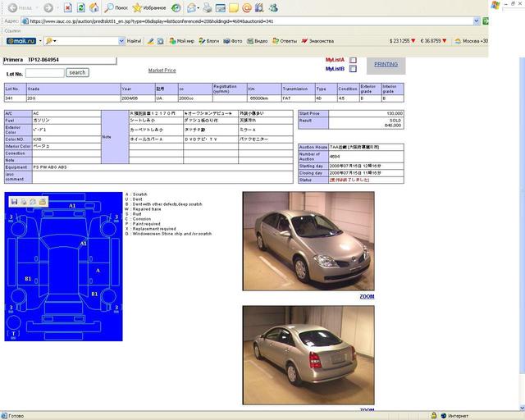The image size is (525, 420).
Task: Open the Forward button history dropdown
Action: (x=57, y=7)
